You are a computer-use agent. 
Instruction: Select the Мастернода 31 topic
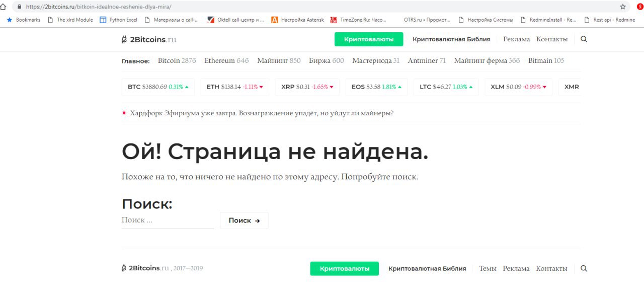[x=376, y=61]
